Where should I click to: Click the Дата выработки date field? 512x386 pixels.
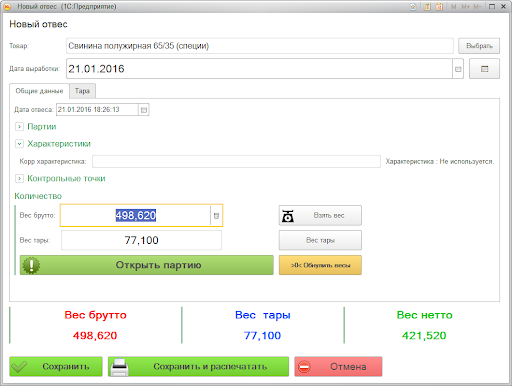point(259,69)
